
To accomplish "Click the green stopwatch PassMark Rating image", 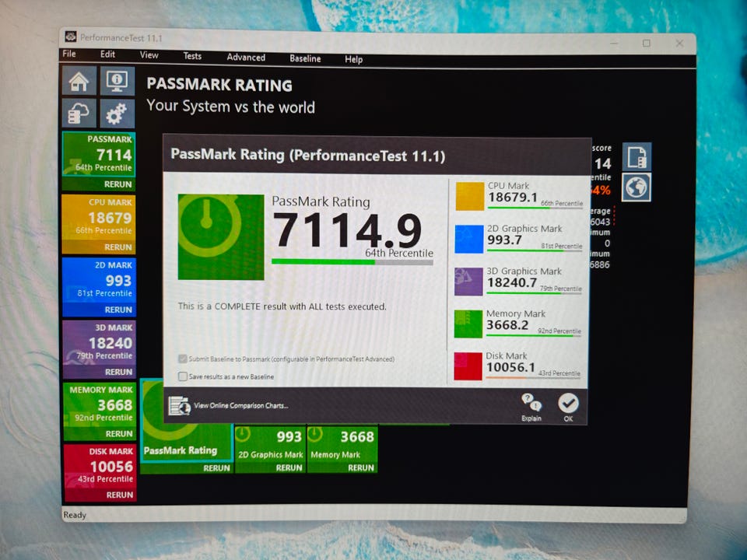I will [221, 236].
